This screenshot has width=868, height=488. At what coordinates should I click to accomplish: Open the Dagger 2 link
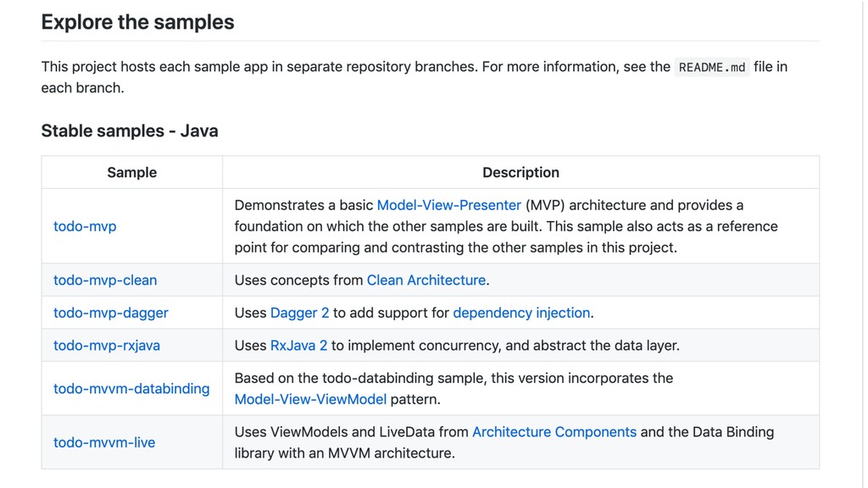pos(299,313)
